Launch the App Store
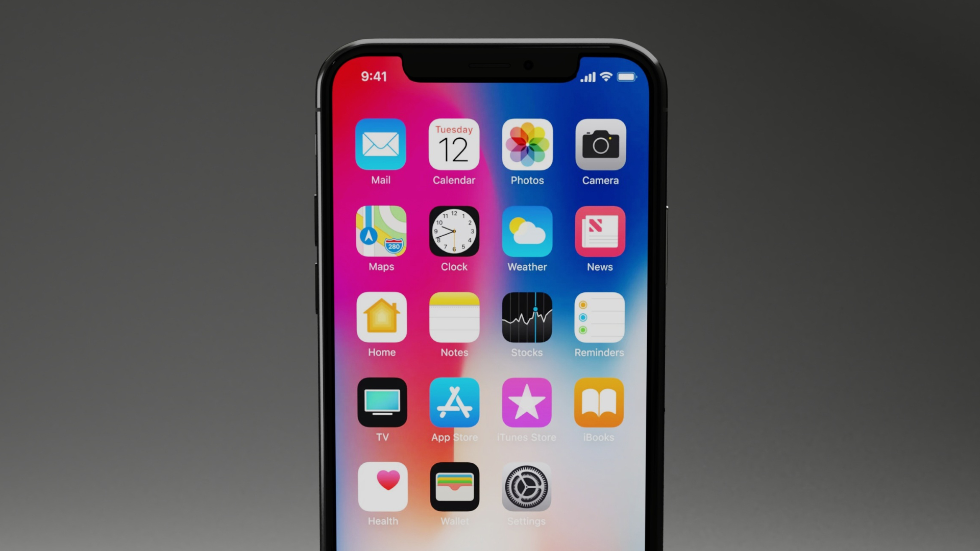This screenshot has width=980, height=551. 454,403
